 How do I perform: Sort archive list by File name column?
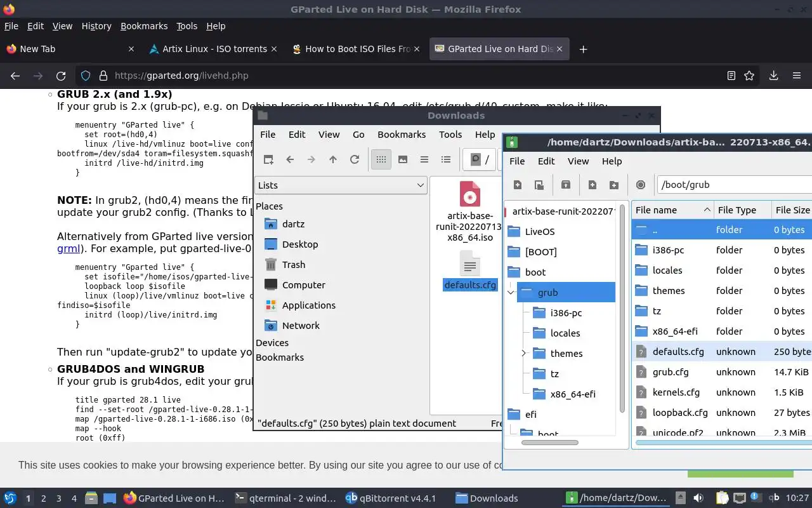click(x=672, y=210)
